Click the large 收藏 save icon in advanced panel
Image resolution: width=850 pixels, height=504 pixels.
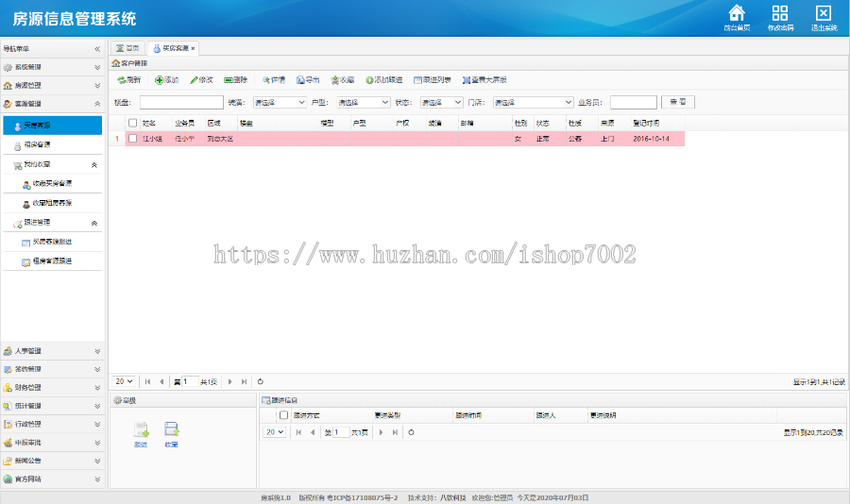[x=171, y=429]
